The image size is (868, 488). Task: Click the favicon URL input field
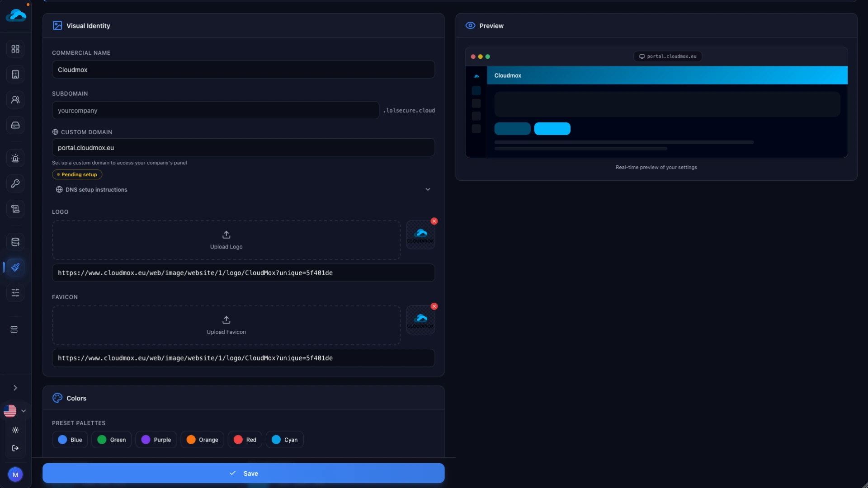tap(243, 358)
